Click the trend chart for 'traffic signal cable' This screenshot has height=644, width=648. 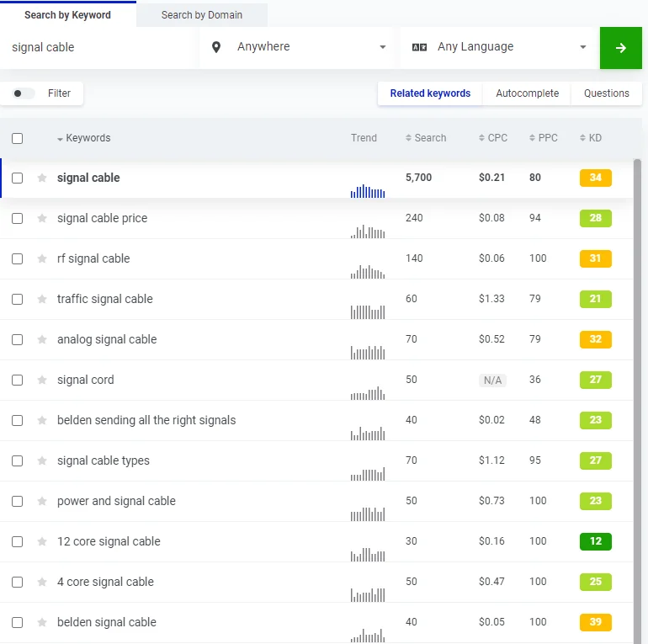coord(368,310)
